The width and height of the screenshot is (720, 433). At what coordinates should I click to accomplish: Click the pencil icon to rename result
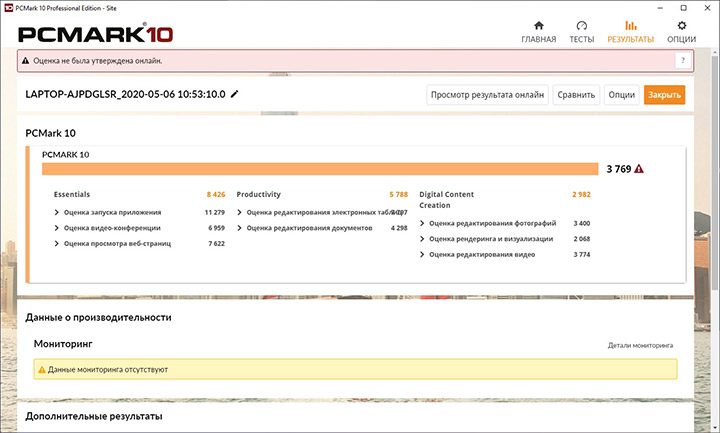coord(235,94)
